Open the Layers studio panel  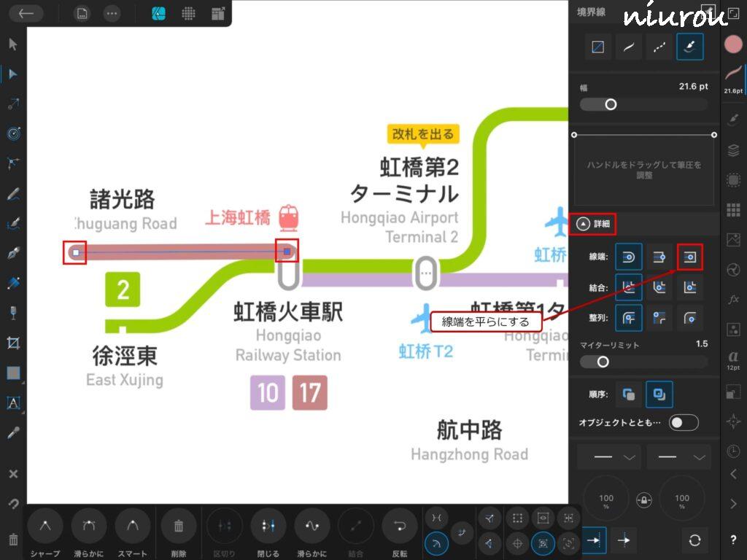coord(733,150)
